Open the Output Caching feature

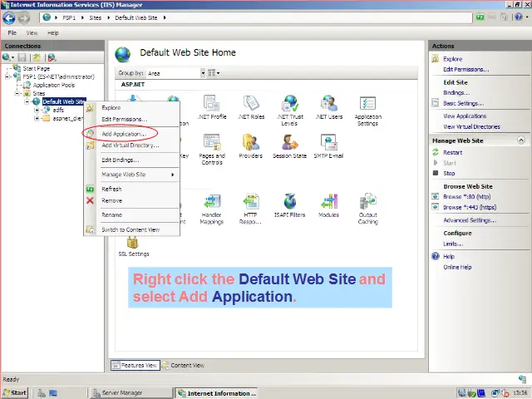367,209
